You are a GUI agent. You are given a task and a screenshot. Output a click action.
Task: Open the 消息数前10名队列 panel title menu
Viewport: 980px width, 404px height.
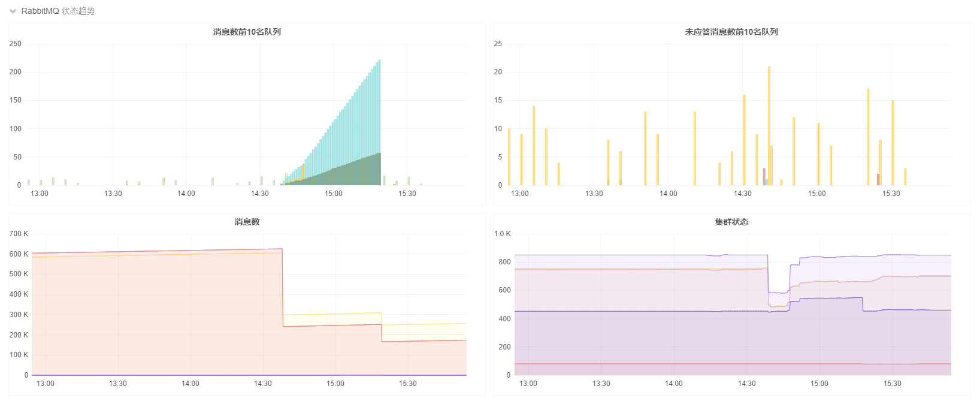pyautogui.click(x=247, y=32)
